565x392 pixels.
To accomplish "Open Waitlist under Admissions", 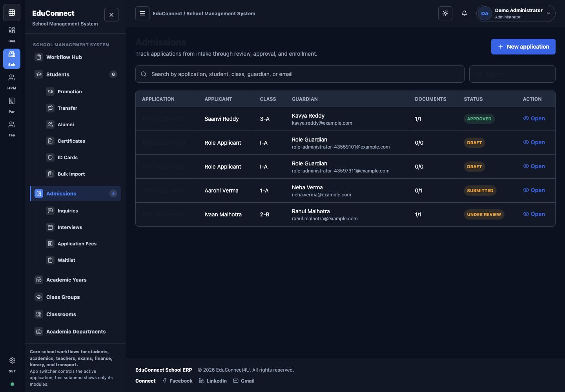I will coord(81,260).
